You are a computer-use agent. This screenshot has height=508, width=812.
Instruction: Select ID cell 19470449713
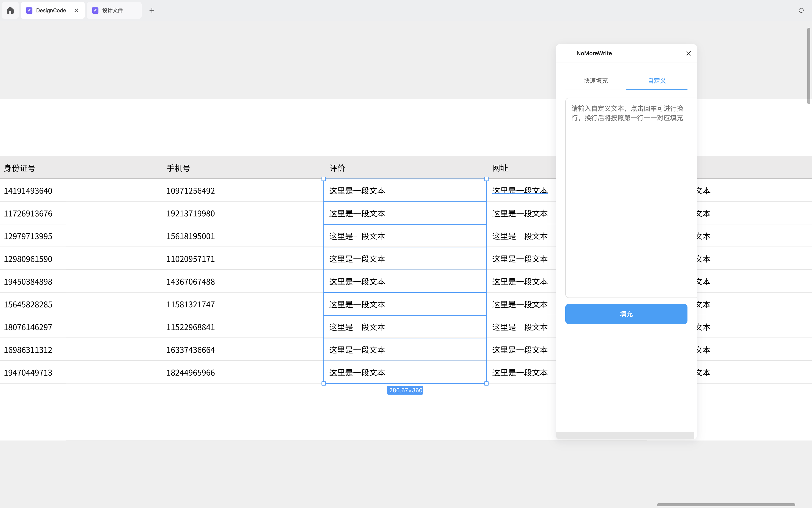[28, 373]
